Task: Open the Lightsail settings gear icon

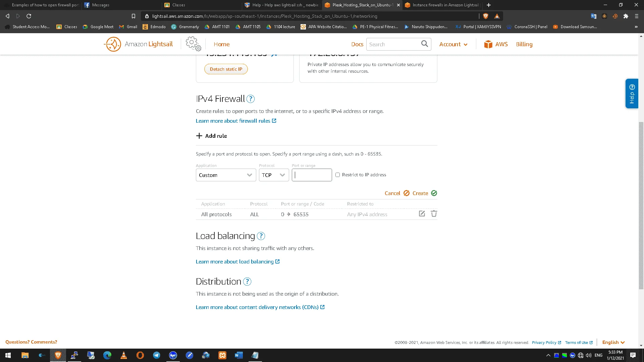Action: pyautogui.click(x=193, y=44)
